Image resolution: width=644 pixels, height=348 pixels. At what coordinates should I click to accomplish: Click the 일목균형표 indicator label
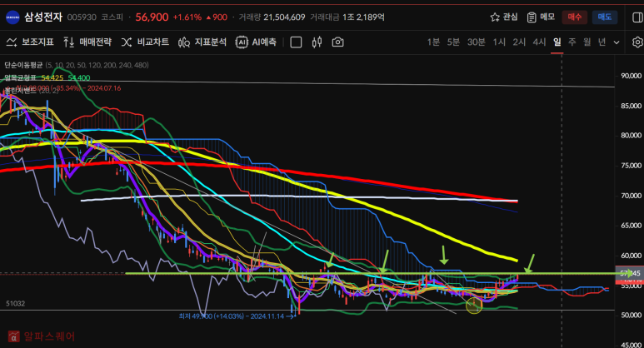click(x=20, y=77)
